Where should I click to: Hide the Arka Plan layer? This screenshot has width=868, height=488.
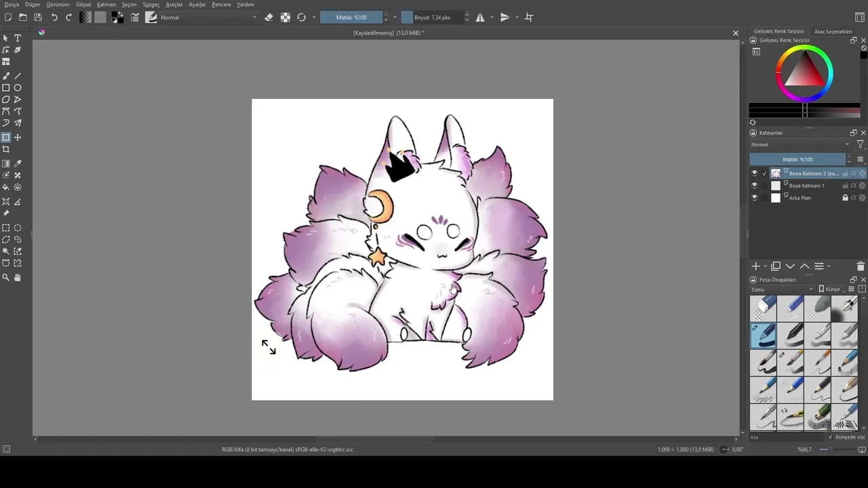pyautogui.click(x=754, y=198)
